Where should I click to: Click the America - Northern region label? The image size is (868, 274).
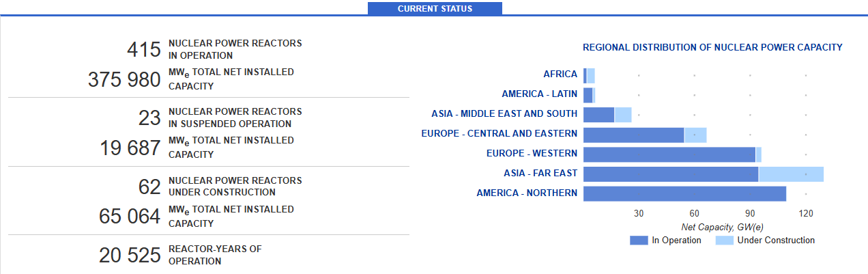[527, 193]
